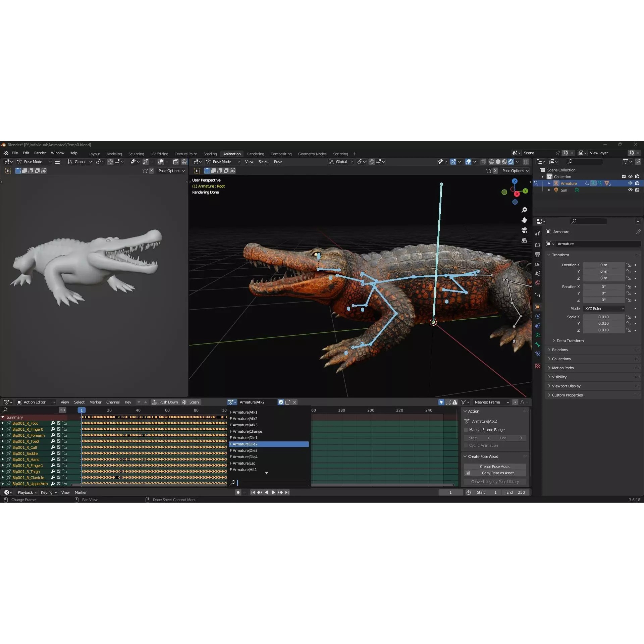Image resolution: width=644 pixels, height=644 pixels.
Task: Open the Nearest Frame snapping dropdown
Action: click(491, 402)
